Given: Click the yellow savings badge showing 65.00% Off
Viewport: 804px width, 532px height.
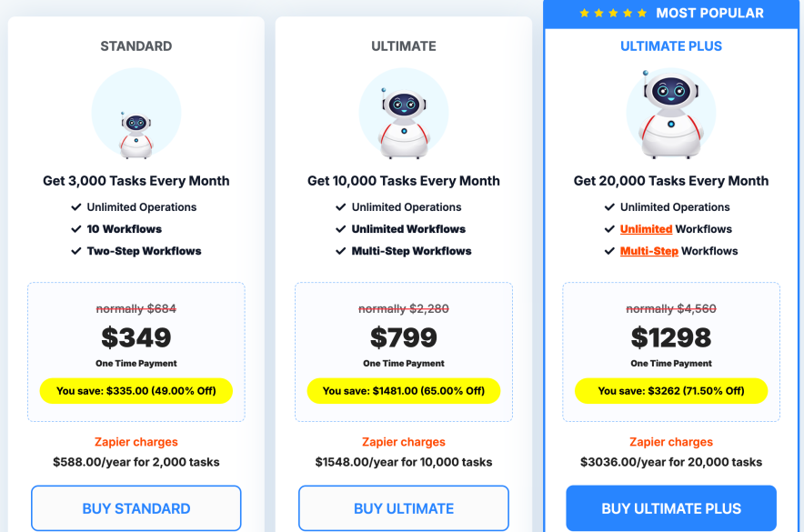Looking at the screenshot, I should tap(403, 391).
